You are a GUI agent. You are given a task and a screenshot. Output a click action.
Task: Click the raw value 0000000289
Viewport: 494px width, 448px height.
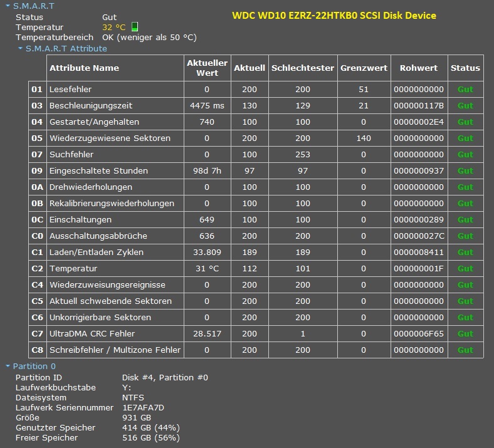click(x=419, y=220)
